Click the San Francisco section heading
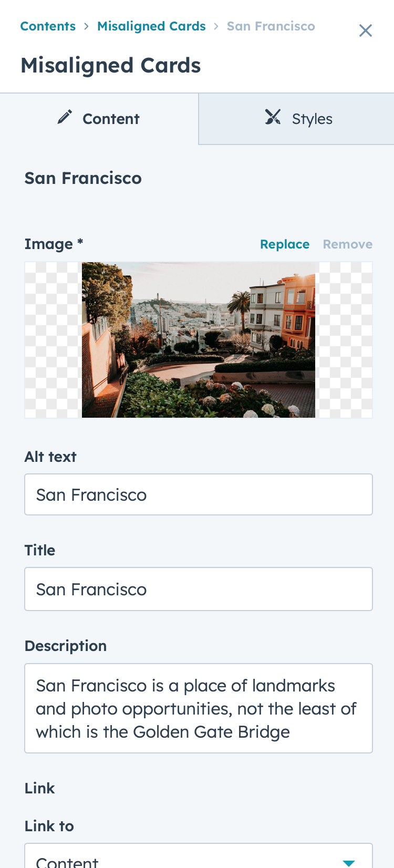Image resolution: width=394 pixels, height=868 pixels. [83, 178]
